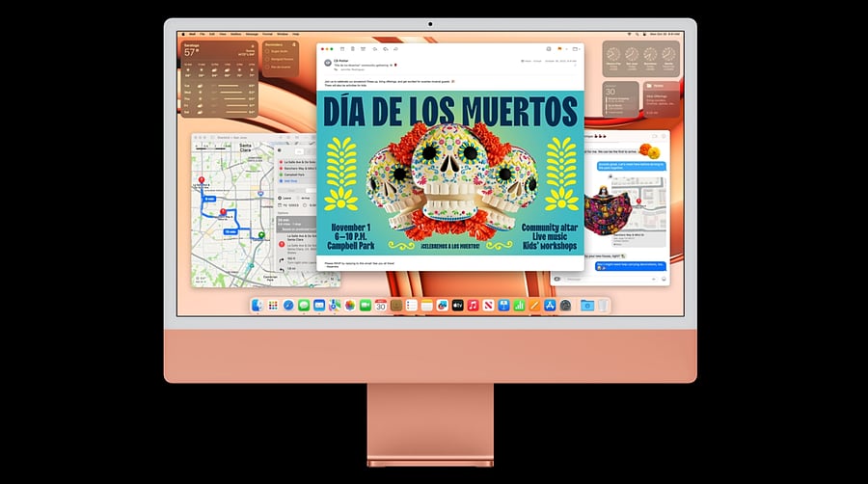Click the FaceTime dock icon
Viewport: 868px width, 484px height.
366,306
